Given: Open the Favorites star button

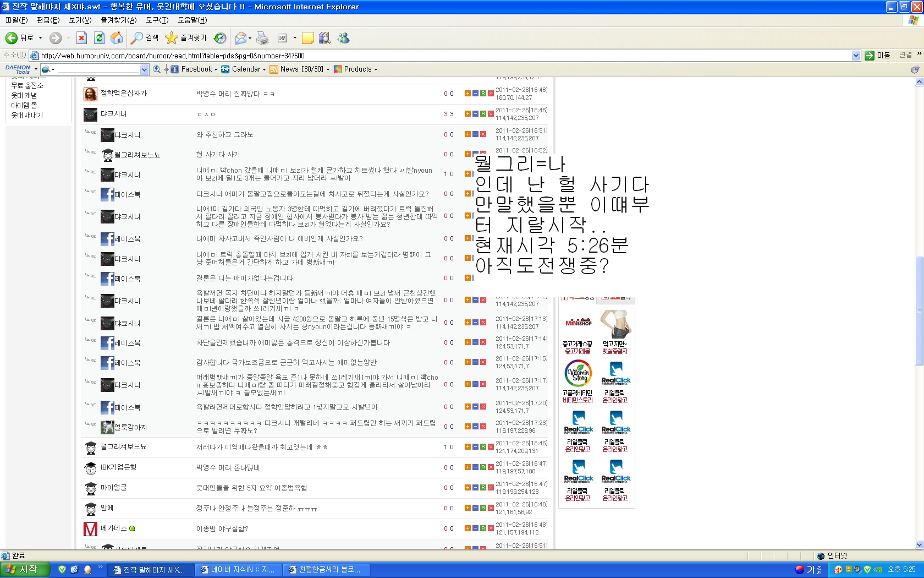Looking at the screenshot, I should point(186,38).
